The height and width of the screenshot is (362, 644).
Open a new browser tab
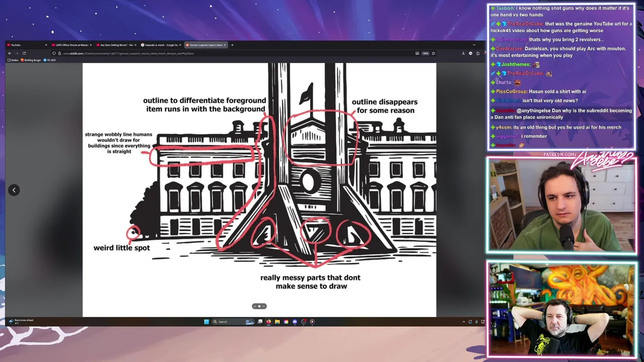232,45
